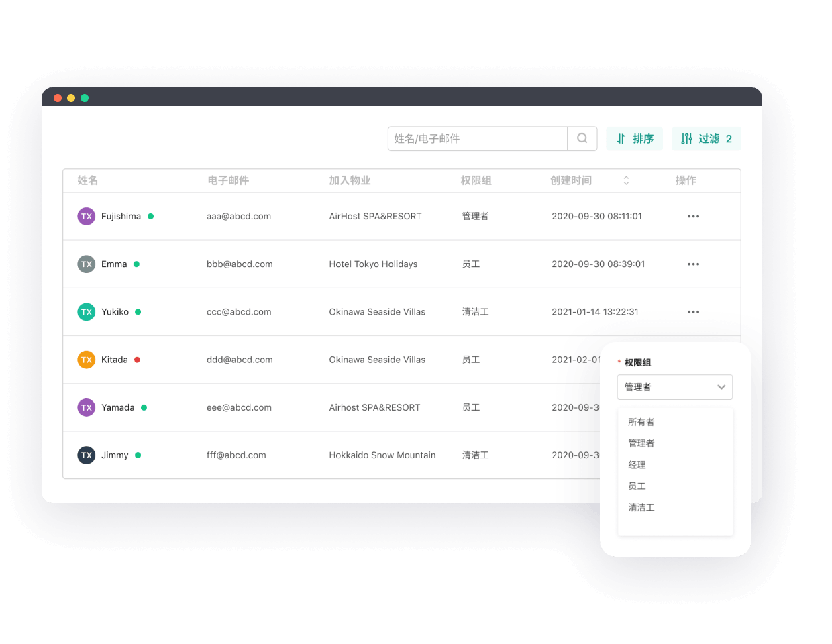
Task: Click the name Kitada
Action: [115, 360]
